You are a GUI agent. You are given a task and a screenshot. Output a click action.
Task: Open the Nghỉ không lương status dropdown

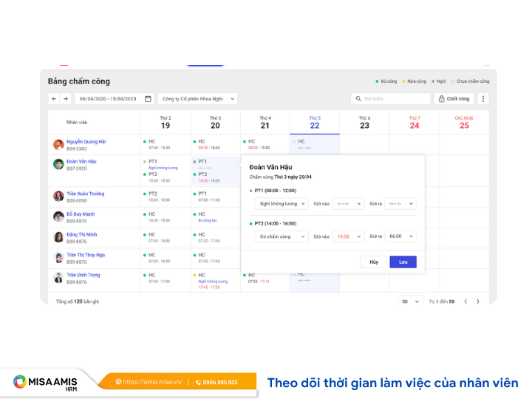point(282,203)
